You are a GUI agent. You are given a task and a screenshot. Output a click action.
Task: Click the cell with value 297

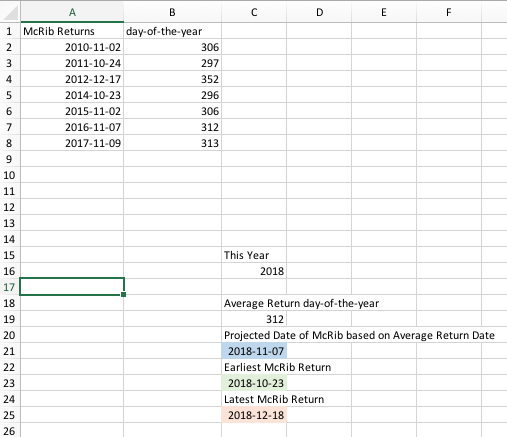coord(172,63)
